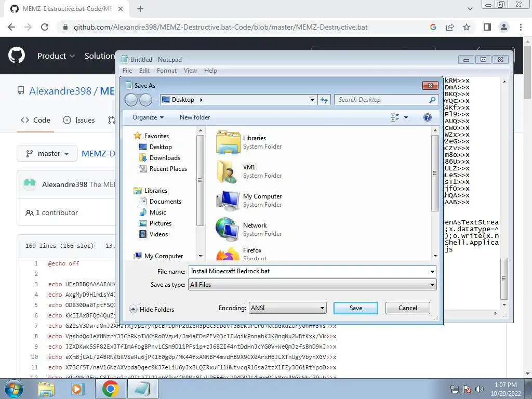532x399 pixels.
Task: Open Chrome profile avatar icon
Action: [x=504, y=27]
